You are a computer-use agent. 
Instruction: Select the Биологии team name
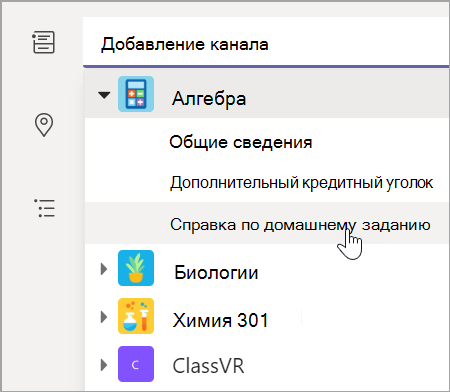tap(216, 273)
